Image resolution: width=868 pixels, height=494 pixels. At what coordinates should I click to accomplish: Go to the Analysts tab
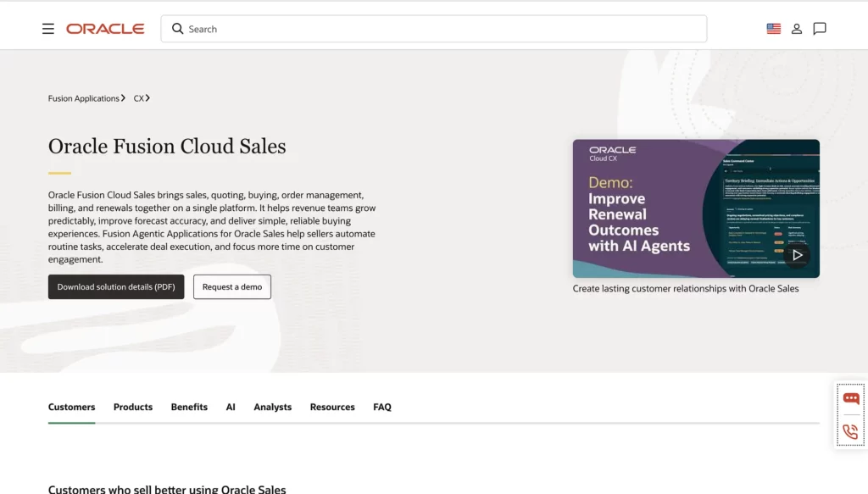click(x=272, y=408)
